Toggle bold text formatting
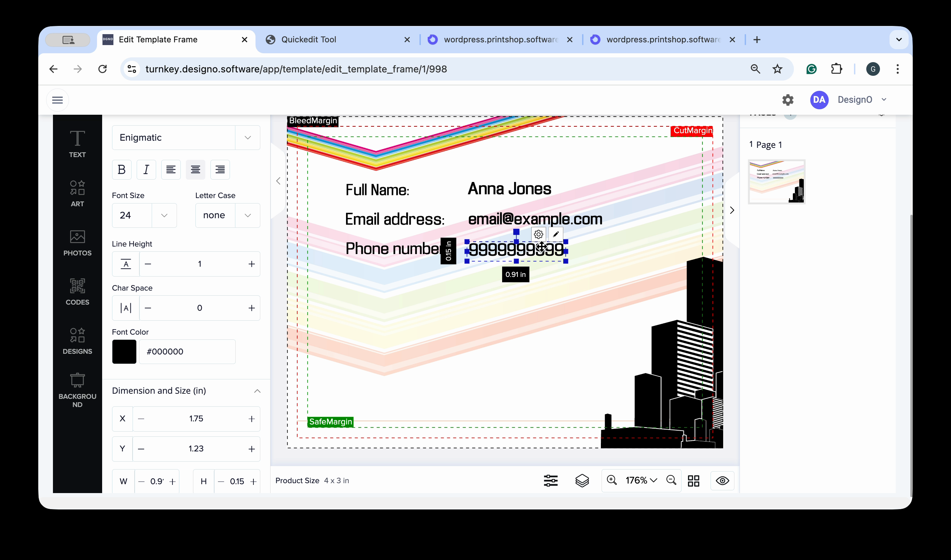The height and width of the screenshot is (560, 951). coord(122,169)
